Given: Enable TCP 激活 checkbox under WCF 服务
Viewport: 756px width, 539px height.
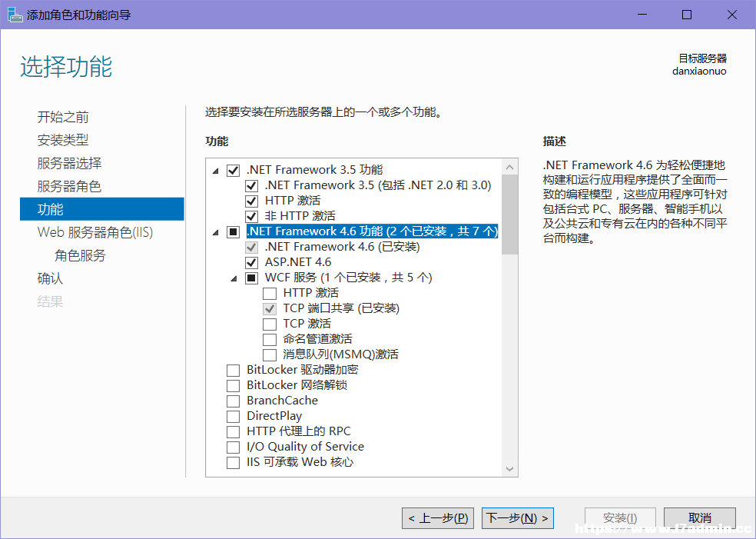Looking at the screenshot, I should [270, 324].
